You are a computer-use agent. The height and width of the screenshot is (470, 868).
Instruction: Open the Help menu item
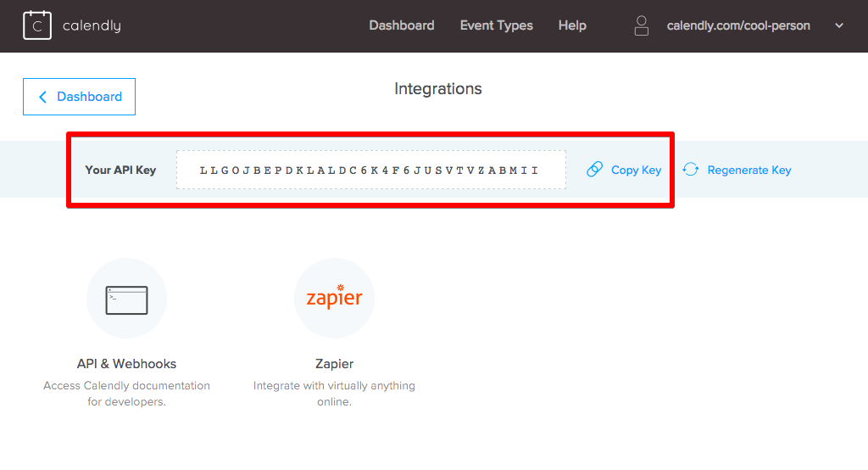(x=572, y=25)
